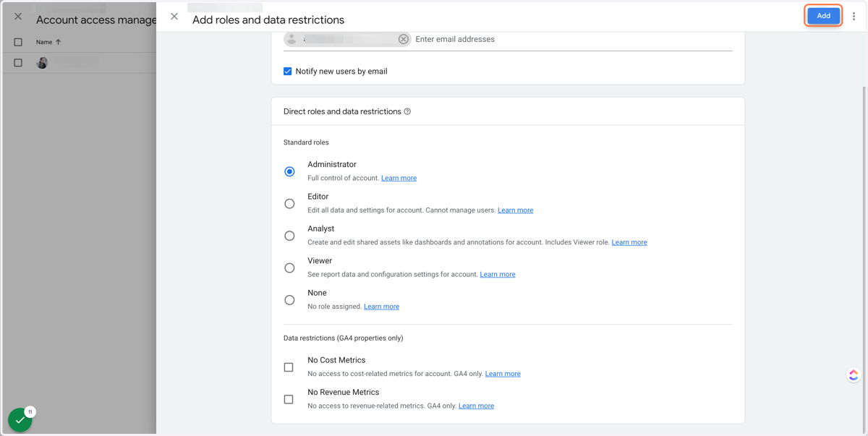Open Learn more link for Administrator
Viewport: 868px width, 436px height.
tap(399, 178)
